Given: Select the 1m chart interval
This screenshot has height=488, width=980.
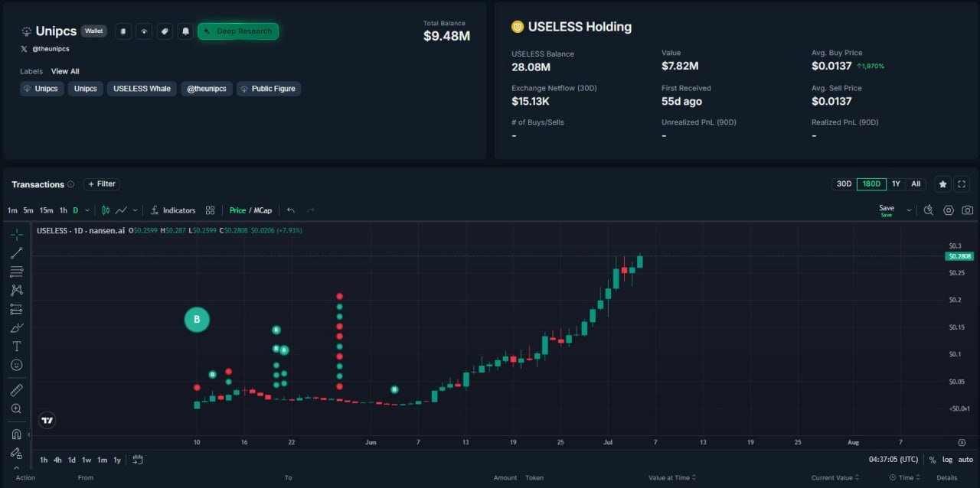Looking at the screenshot, I should click(12, 210).
